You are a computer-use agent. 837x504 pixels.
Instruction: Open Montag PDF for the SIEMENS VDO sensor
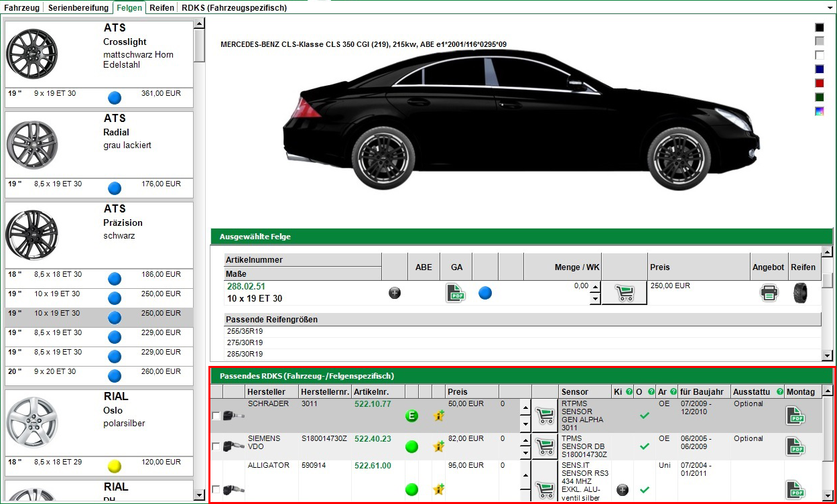pyautogui.click(x=795, y=446)
